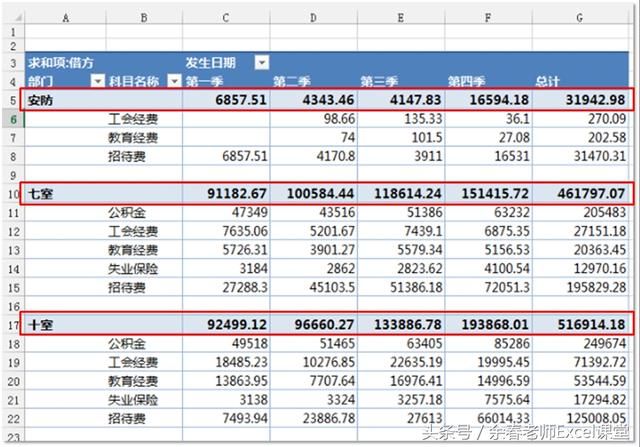Select column B header

[x=144, y=18]
